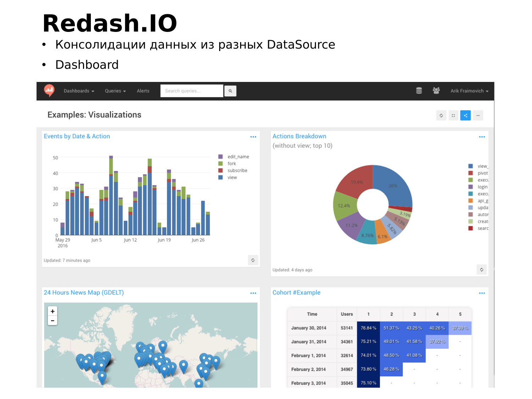Open Cohort #Example widget title link
Screen dimensions: 532x399
tap(297, 293)
